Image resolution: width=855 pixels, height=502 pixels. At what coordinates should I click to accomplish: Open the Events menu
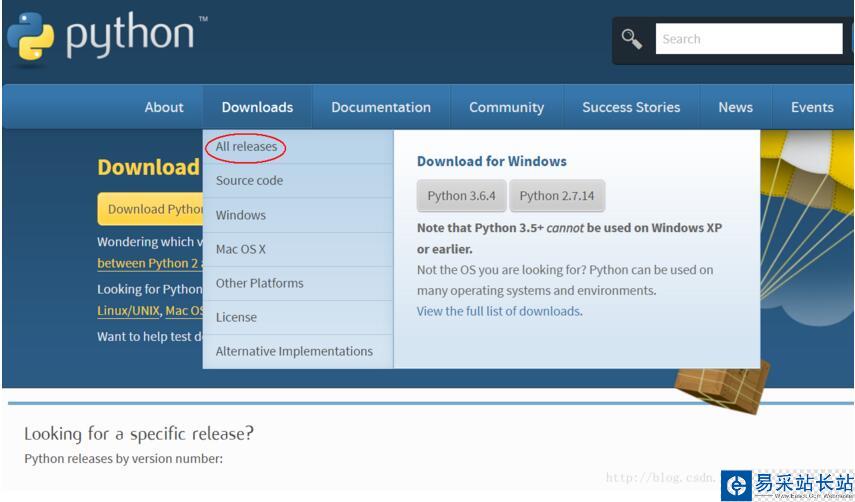[x=812, y=107]
